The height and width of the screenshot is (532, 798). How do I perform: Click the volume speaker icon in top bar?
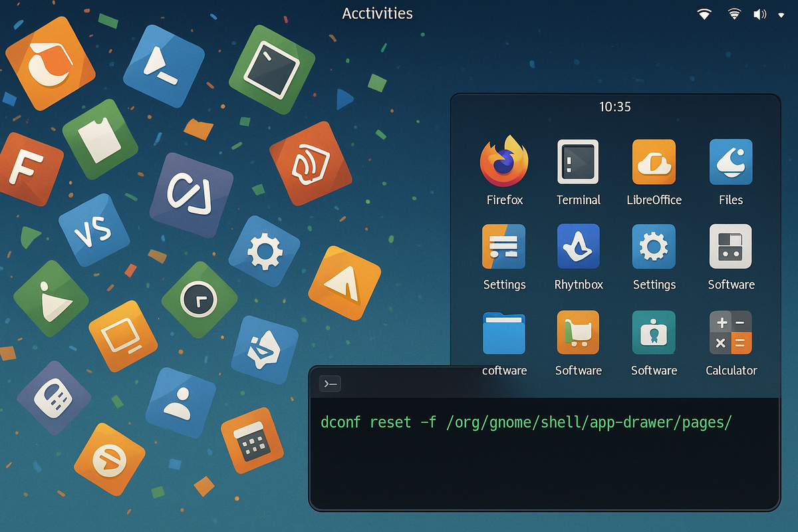point(759,14)
